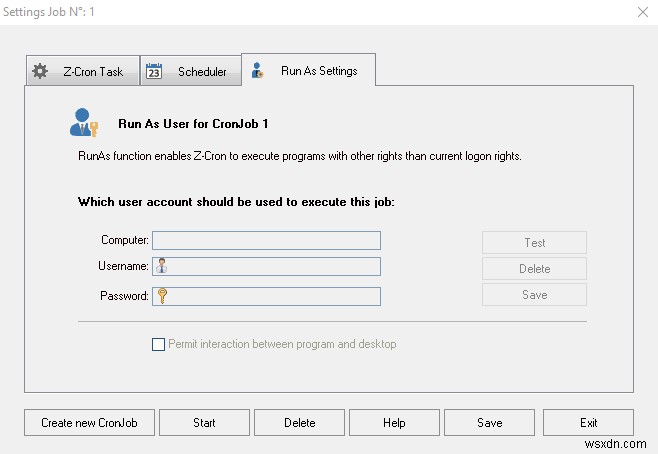Click the calendar icon on Scheduler tab
Image resolution: width=658 pixels, height=454 pixels.
tap(154, 71)
